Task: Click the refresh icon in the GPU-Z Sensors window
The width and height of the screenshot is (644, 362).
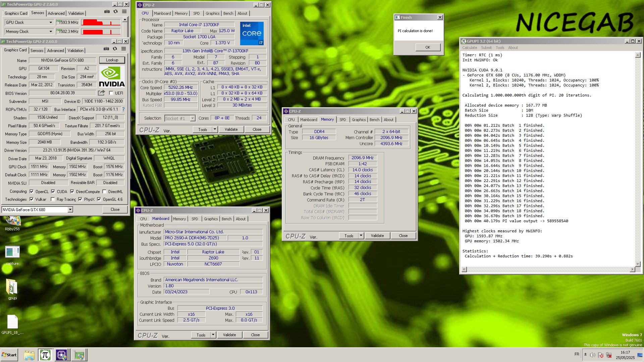Action: (x=116, y=12)
